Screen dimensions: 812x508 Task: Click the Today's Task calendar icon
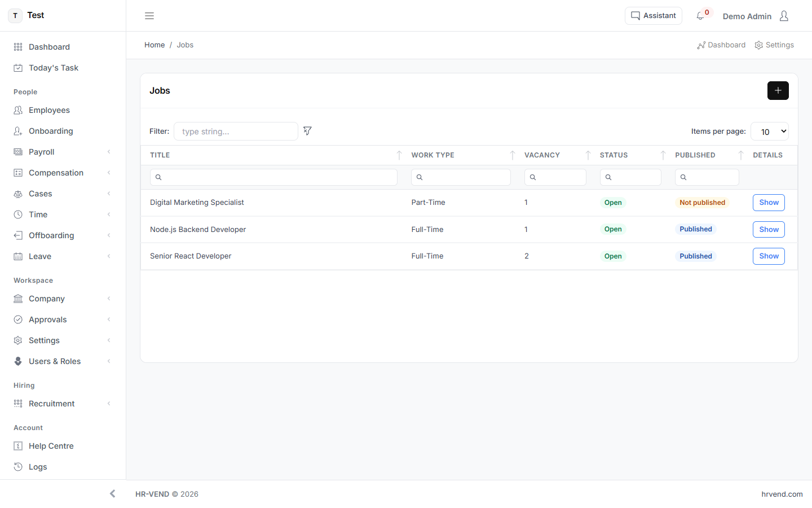(18, 68)
